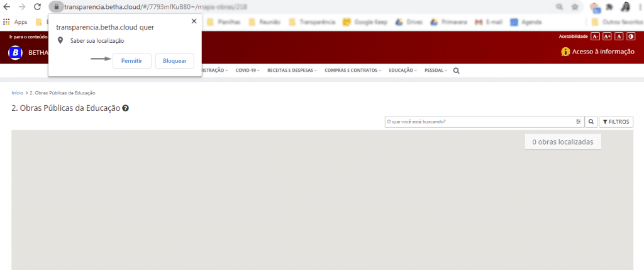Close the location permission popup

click(193, 21)
